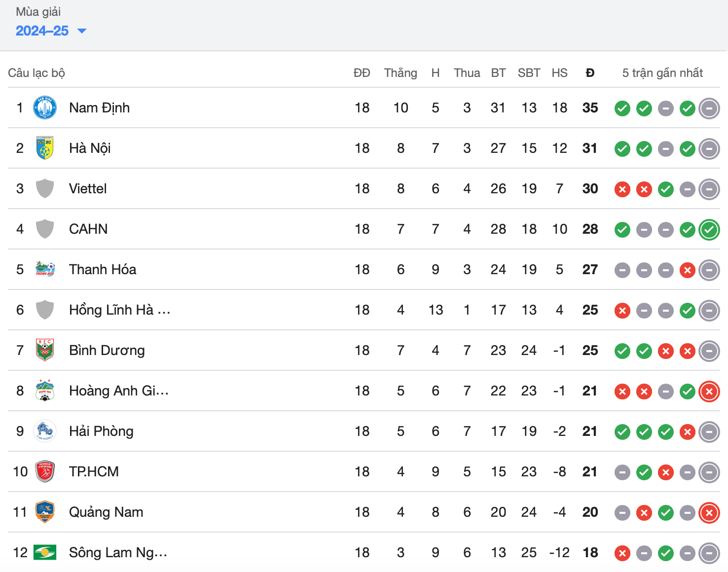Open the 2024–25 season dropdown
Viewport: 728px width, 572px height.
coord(51,31)
